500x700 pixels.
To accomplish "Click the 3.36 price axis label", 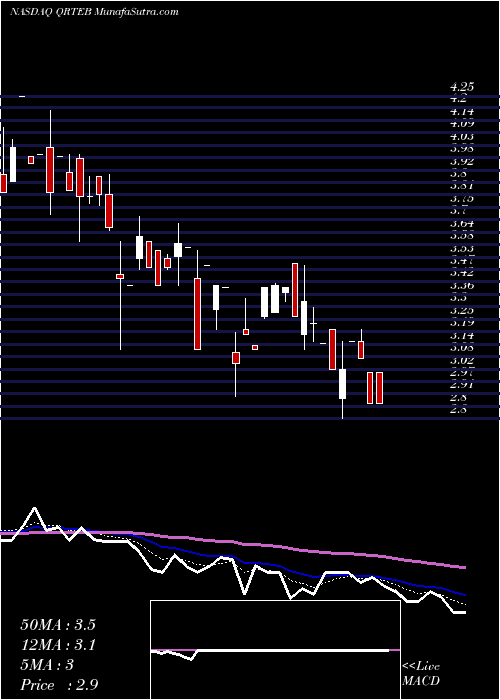I will point(462,285).
